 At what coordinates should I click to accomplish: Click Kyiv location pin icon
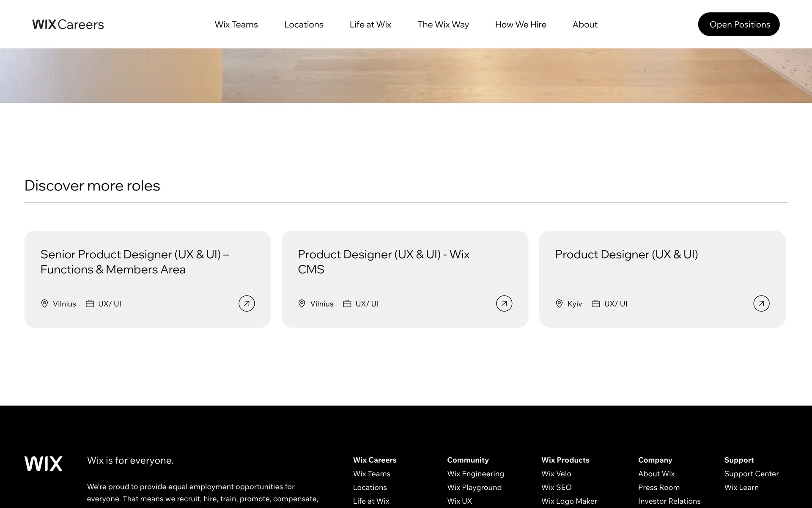coord(559,304)
